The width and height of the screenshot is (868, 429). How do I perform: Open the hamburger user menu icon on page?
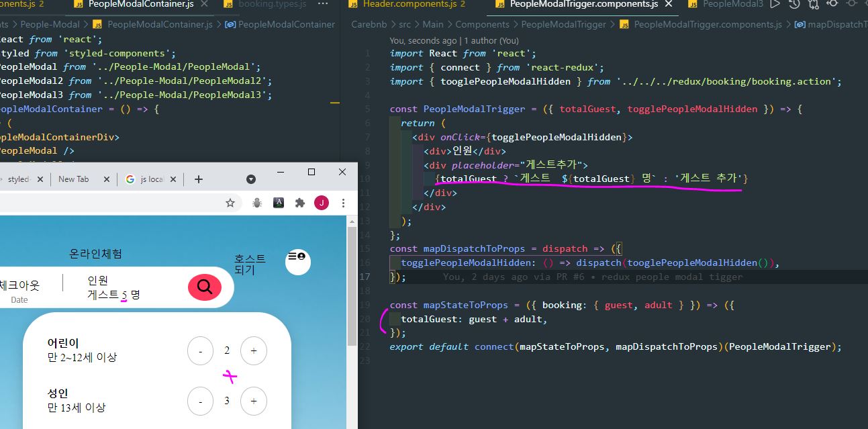click(297, 261)
